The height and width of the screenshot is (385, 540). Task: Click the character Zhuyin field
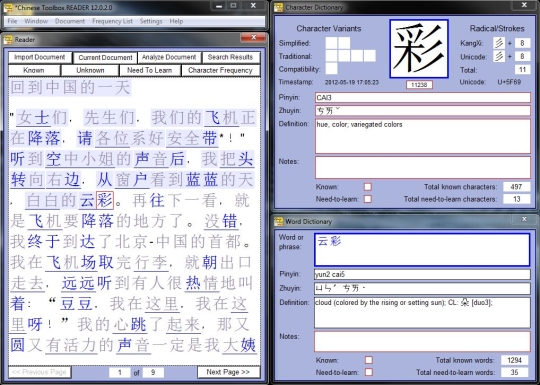[423, 111]
